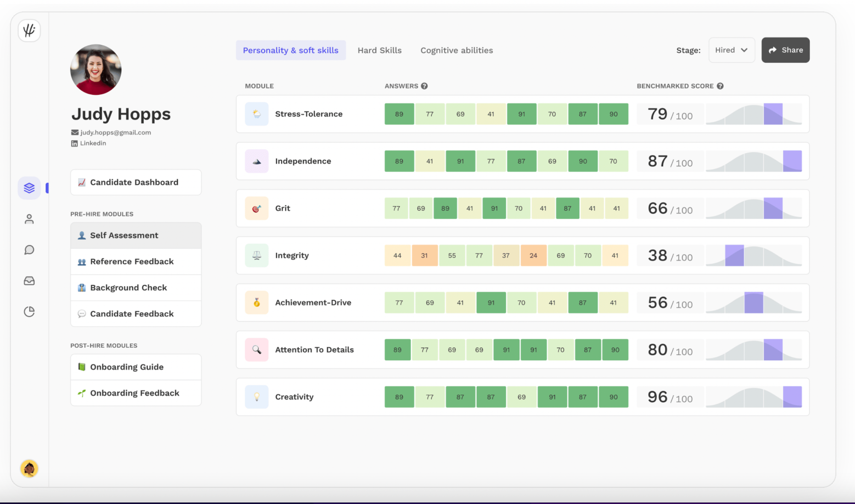Select the profile person icon in sidebar
This screenshot has width=855, height=504.
pos(29,219)
